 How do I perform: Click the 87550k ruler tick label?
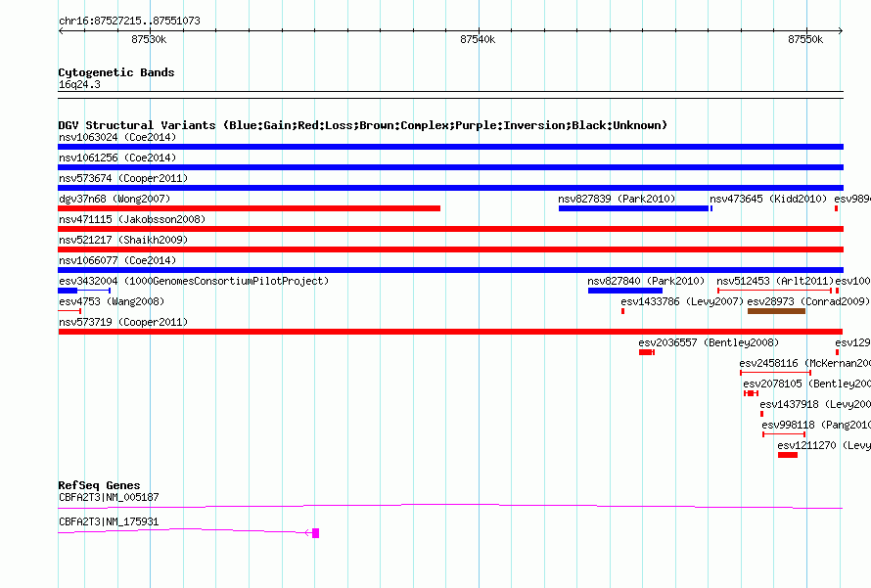(x=805, y=39)
